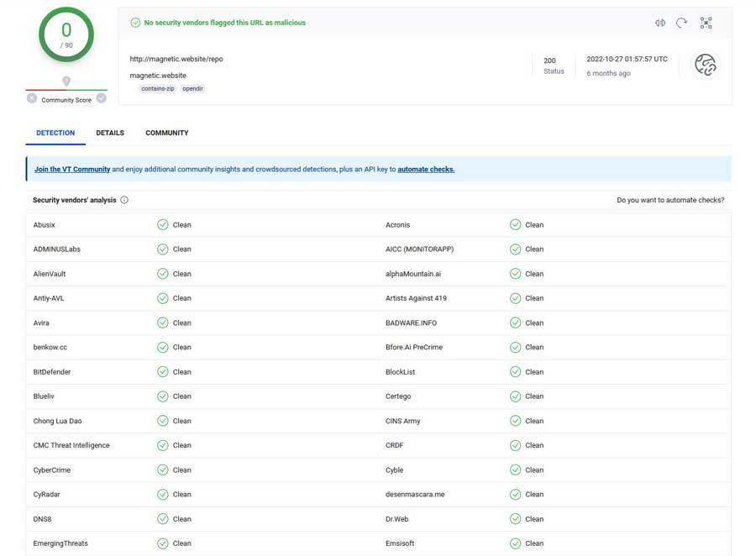The height and width of the screenshot is (556, 756).
Task: Click the 2022-10-27 01:57:57 UTC timestamp
Action: (x=627, y=59)
